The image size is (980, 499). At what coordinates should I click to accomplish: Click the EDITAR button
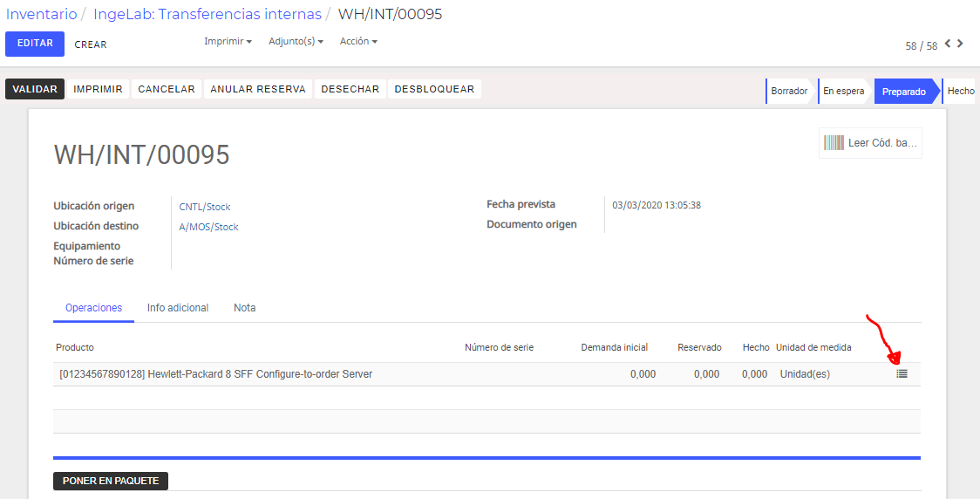coord(35,44)
